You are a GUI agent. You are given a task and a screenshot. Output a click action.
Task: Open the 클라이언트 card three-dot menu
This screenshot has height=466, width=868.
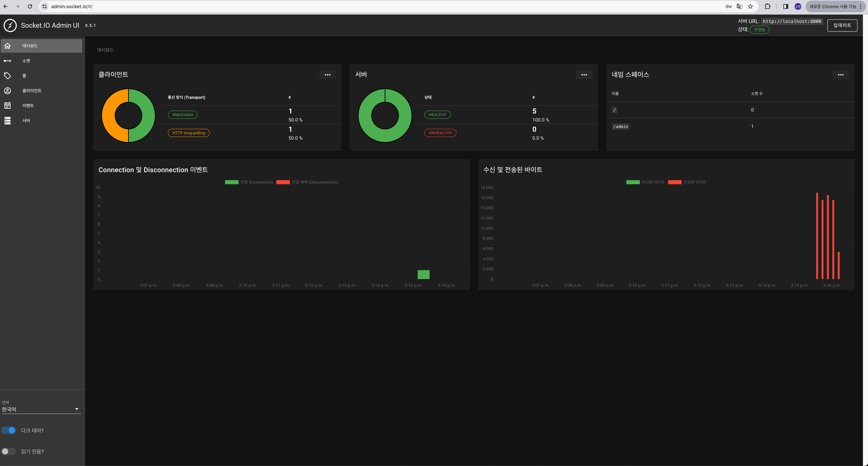(x=327, y=75)
